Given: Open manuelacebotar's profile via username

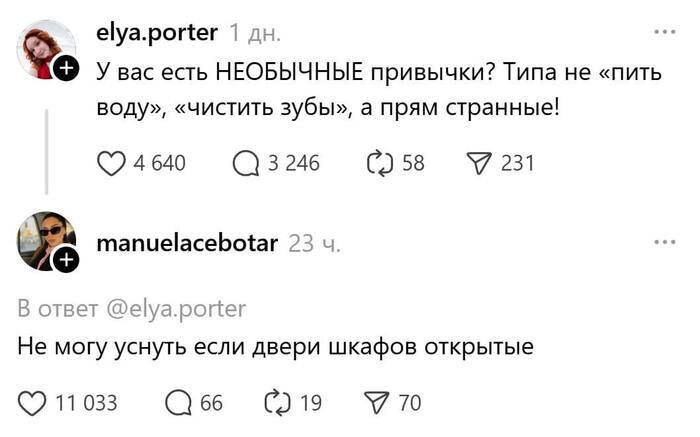Looking at the screenshot, I should [x=187, y=242].
